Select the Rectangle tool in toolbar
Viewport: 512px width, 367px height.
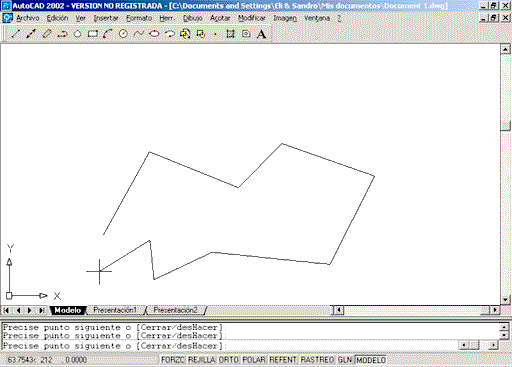click(93, 34)
